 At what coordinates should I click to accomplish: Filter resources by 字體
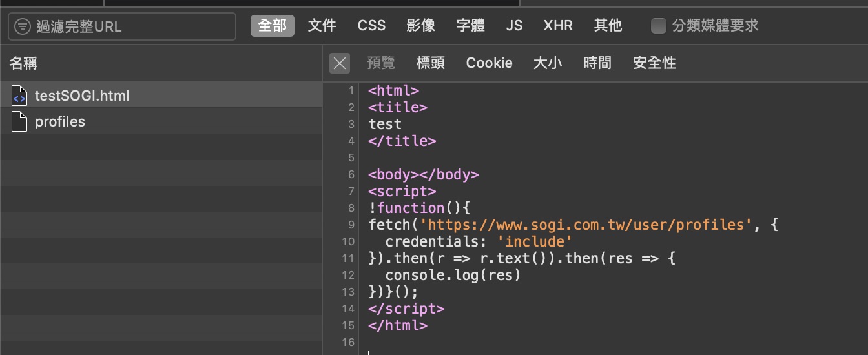click(x=471, y=26)
